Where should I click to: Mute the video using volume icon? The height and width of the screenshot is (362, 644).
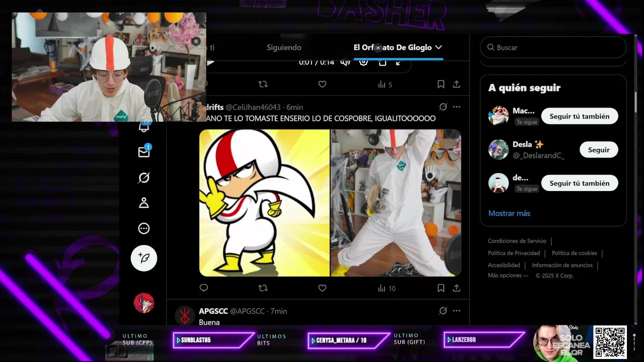(x=345, y=62)
